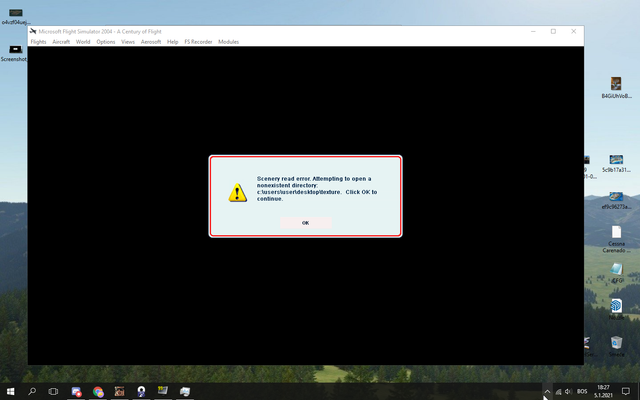
Task: Open the Flights menu
Action: 38,42
